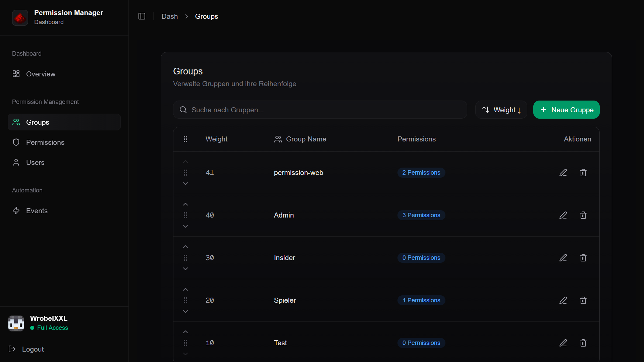Viewport: 644px width, 362px height.
Task: Switch to the Overview section
Action: tap(41, 74)
